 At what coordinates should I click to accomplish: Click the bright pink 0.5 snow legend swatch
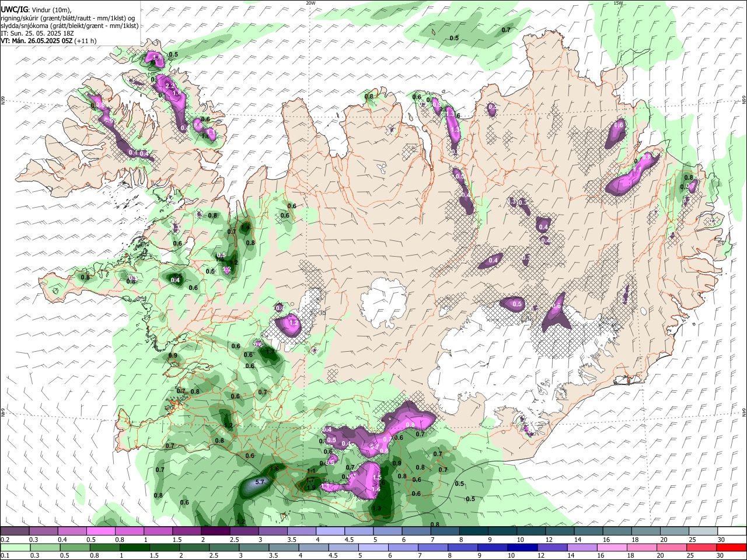coord(100,531)
